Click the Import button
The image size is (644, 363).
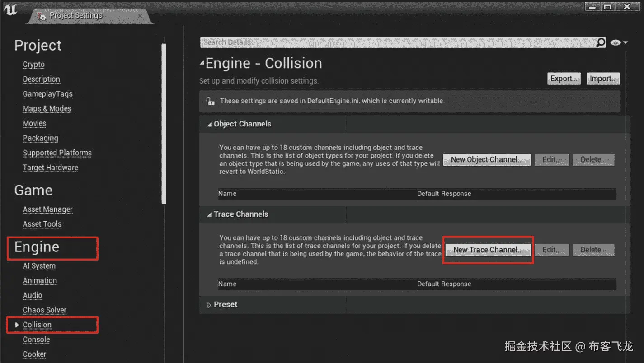(x=603, y=79)
